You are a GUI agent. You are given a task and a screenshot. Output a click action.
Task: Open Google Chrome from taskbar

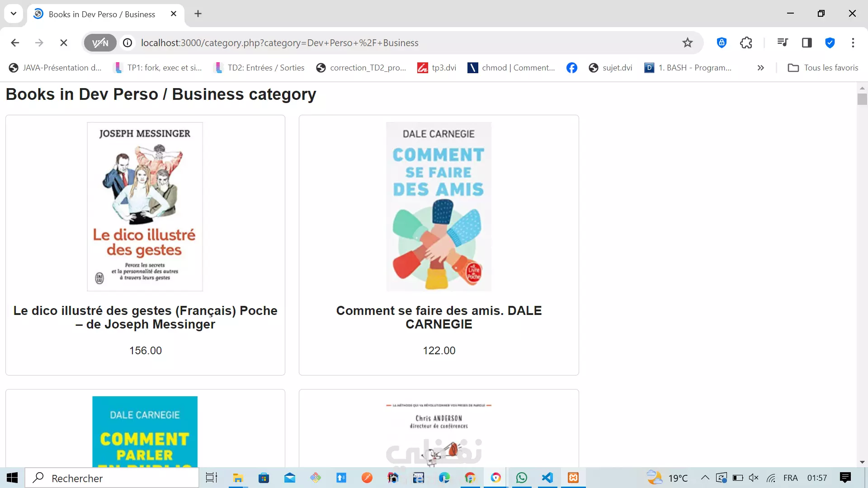click(x=470, y=478)
